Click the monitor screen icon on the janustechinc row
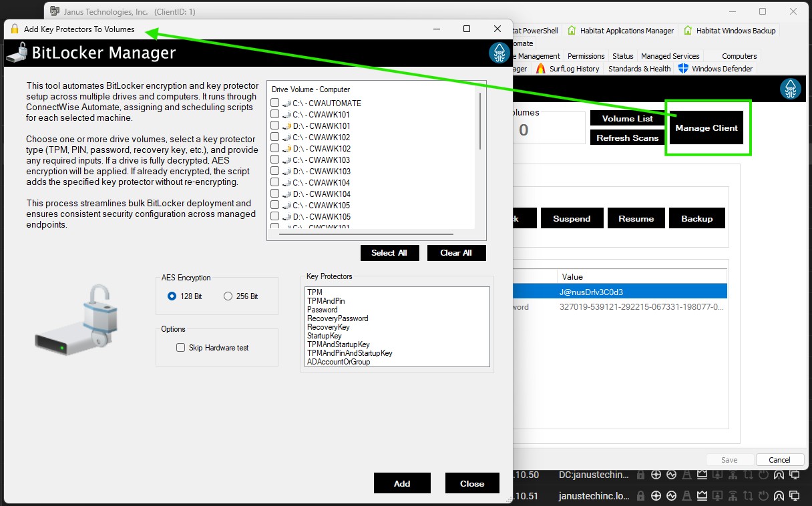Screen dimensions: 812x506 717,495
